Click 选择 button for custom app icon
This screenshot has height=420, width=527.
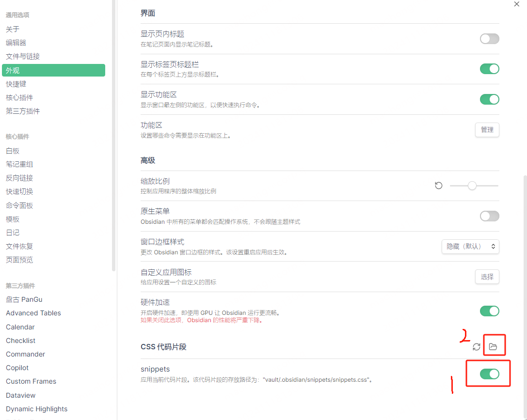click(x=487, y=277)
